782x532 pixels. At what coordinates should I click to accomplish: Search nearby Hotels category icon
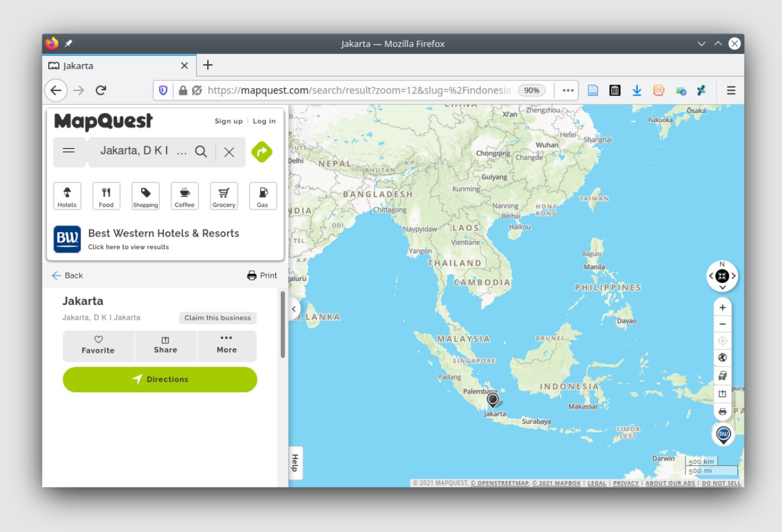coord(67,195)
